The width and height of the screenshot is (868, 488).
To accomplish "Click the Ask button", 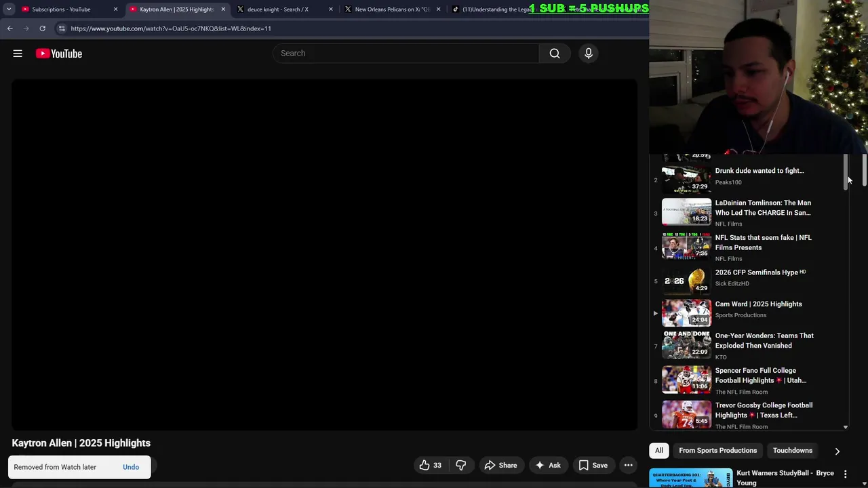I will point(548,466).
